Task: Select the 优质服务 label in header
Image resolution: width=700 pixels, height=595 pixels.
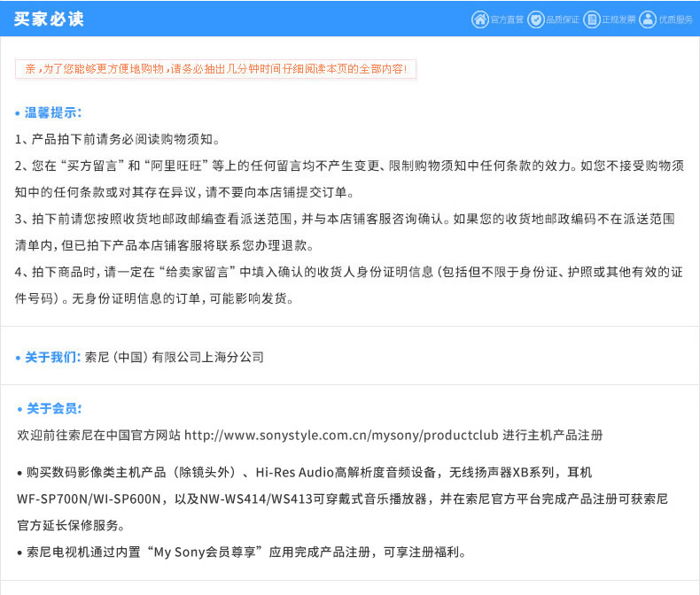Action: pos(676,19)
